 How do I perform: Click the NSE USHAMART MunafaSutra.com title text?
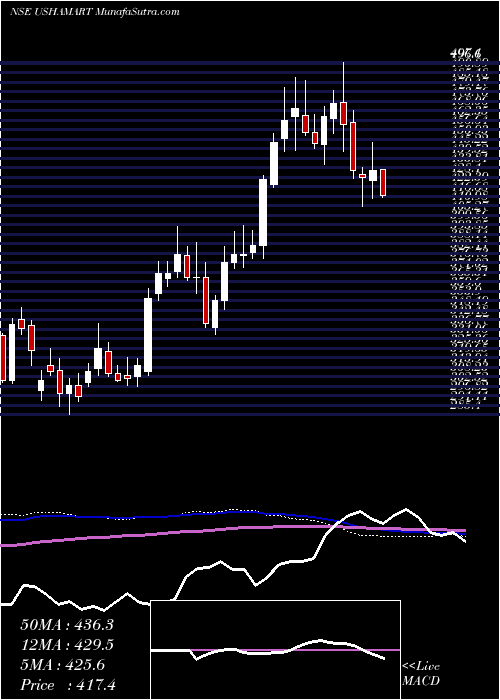[x=95, y=12]
